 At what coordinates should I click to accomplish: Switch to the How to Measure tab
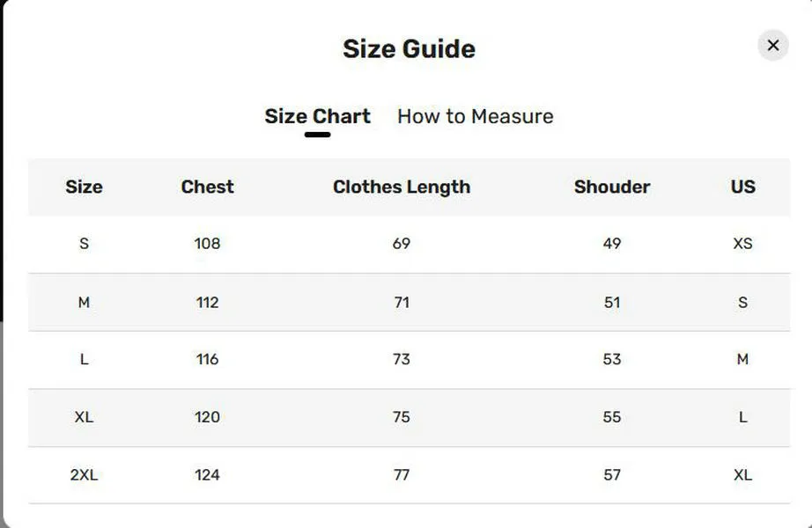(x=475, y=116)
